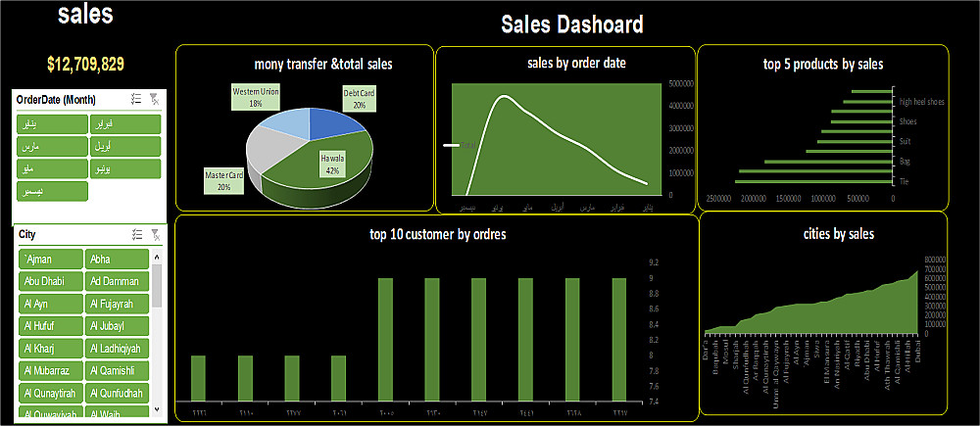Select the Al Kharj city button
Image resolution: width=980 pixels, height=426 pixels.
tap(51, 349)
